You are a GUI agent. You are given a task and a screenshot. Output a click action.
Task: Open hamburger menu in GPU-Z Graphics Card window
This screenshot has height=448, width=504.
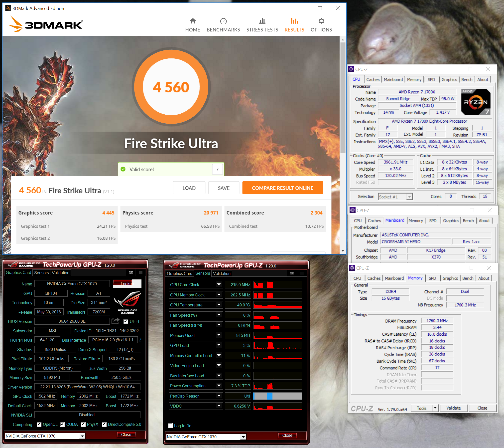[141, 272]
